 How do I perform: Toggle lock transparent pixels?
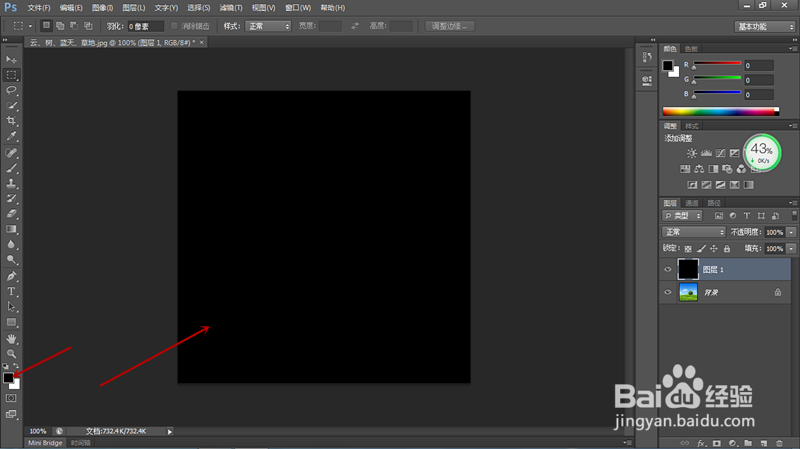click(688, 248)
